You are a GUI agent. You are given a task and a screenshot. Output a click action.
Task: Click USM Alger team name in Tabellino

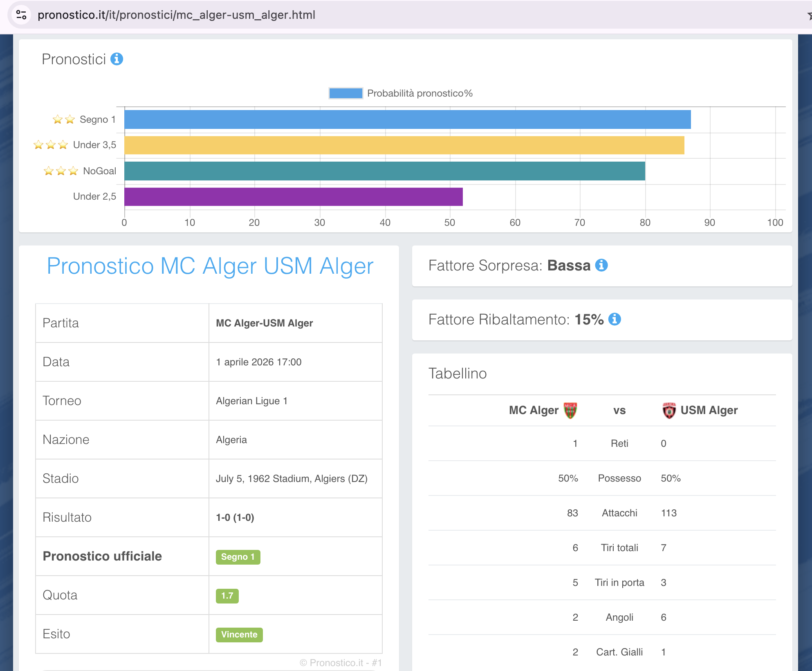pyautogui.click(x=709, y=410)
